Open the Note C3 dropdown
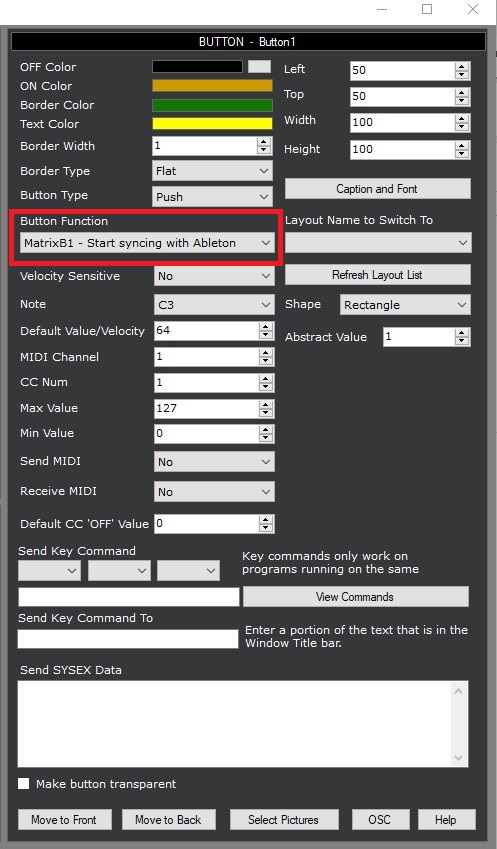 coord(214,305)
